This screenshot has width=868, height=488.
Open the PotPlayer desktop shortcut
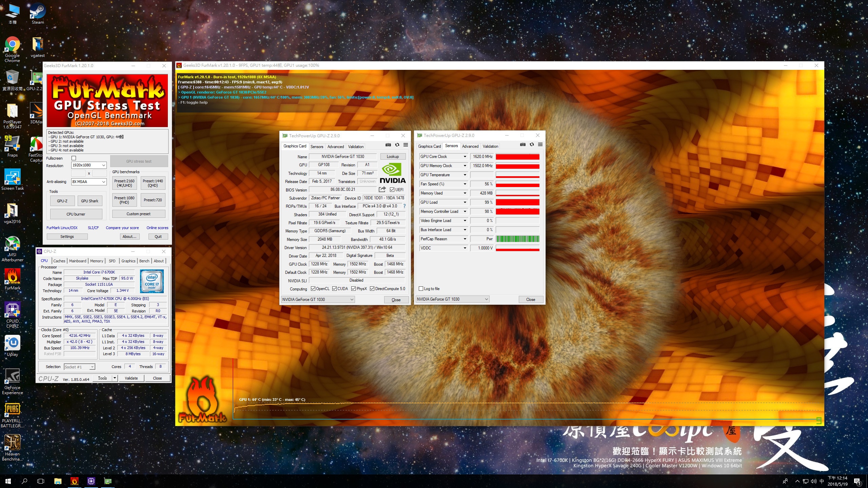(12, 116)
